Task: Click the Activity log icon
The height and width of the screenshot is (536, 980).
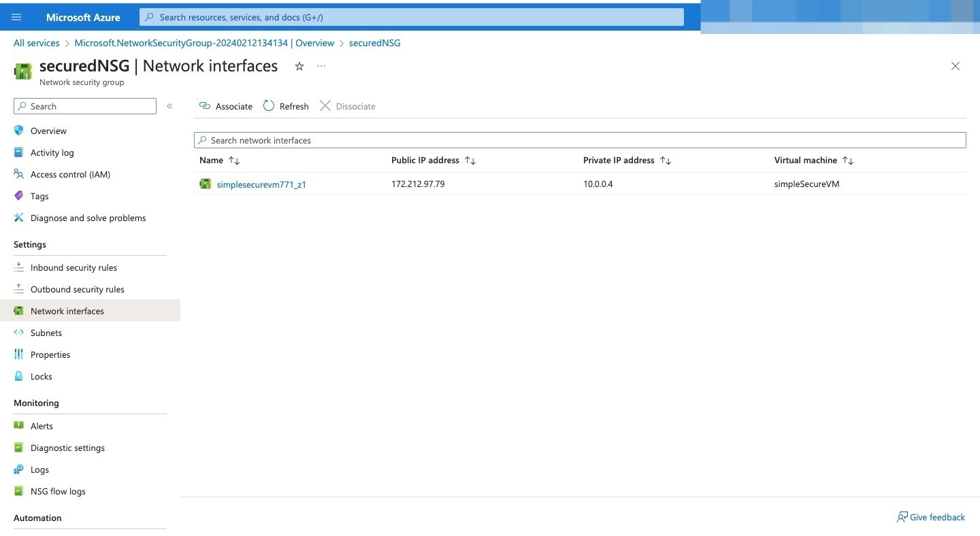Action: (x=18, y=152)
